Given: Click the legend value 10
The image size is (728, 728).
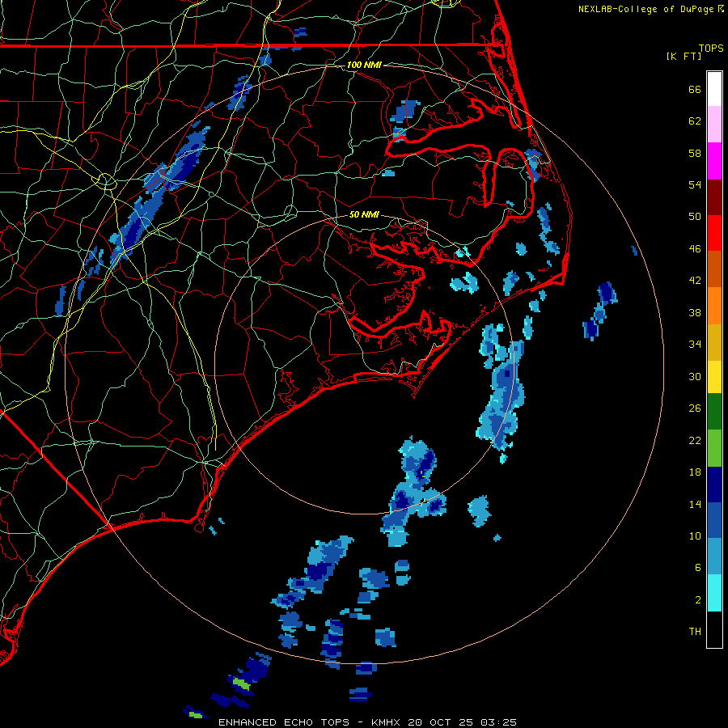Looking at the screenshot, I should point(695,535).
